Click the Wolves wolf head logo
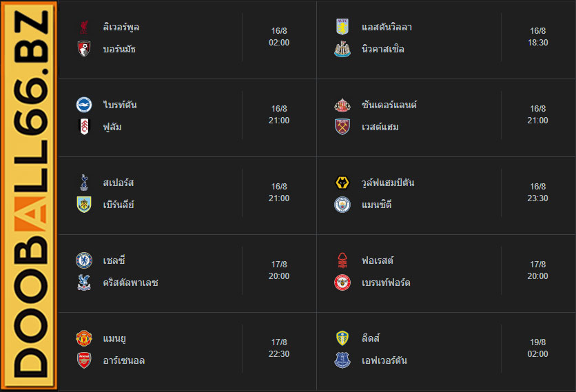The width and height of the screenshot is (576, 392). coord(342,183)
